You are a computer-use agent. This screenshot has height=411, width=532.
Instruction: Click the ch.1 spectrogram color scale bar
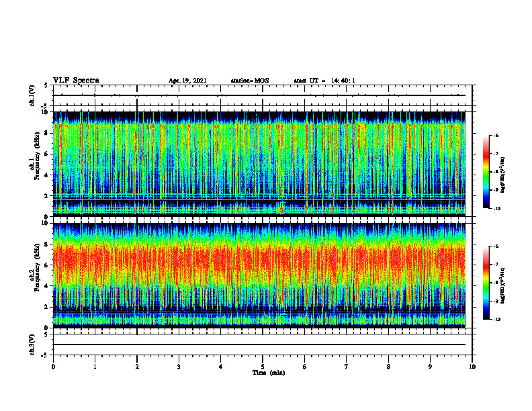486,172
